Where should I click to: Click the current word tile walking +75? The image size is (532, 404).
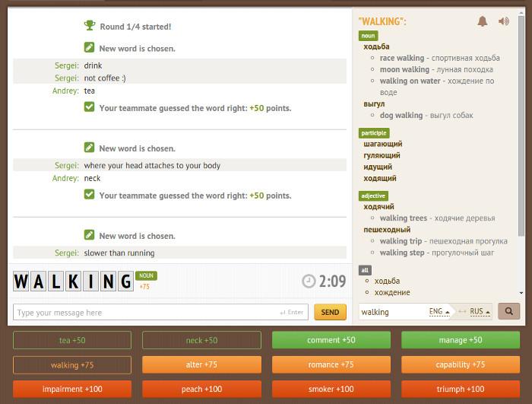(72, 365)
